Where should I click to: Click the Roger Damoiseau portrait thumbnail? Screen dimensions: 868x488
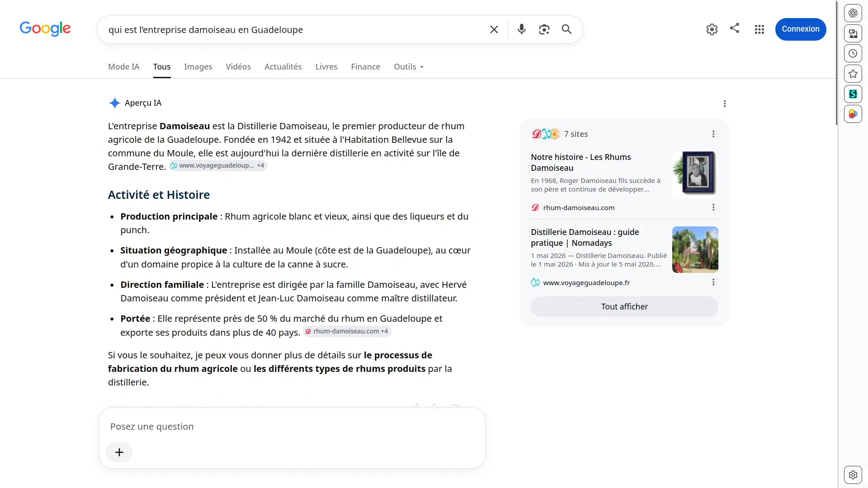[695, 174]
